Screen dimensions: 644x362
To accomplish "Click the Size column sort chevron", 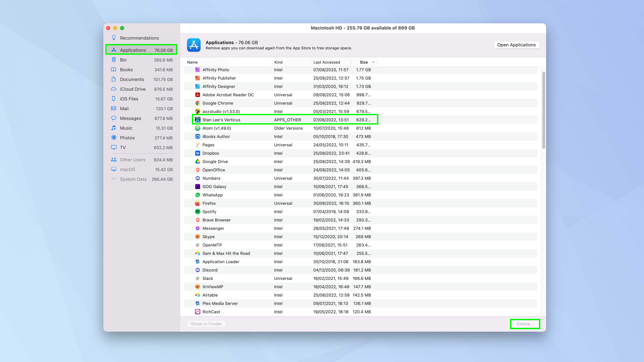I will pyautogui.click(x=373, y=62).
